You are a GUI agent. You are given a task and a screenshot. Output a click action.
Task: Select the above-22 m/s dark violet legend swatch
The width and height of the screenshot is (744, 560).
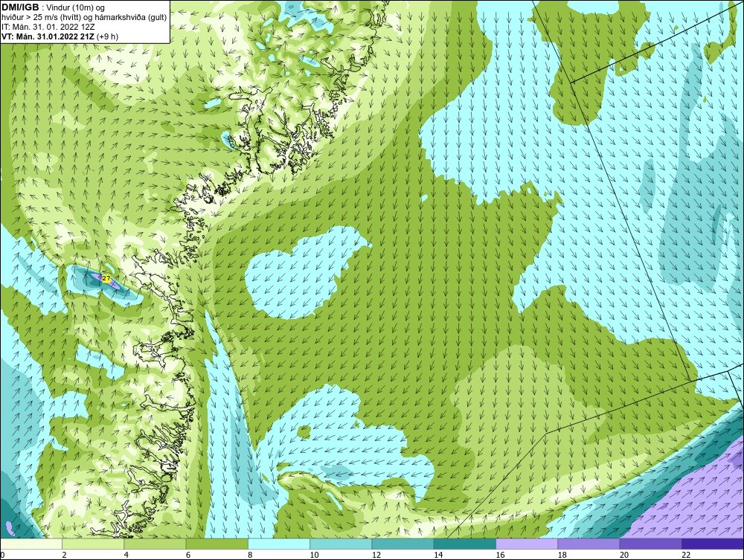click(x=713, y=544)
